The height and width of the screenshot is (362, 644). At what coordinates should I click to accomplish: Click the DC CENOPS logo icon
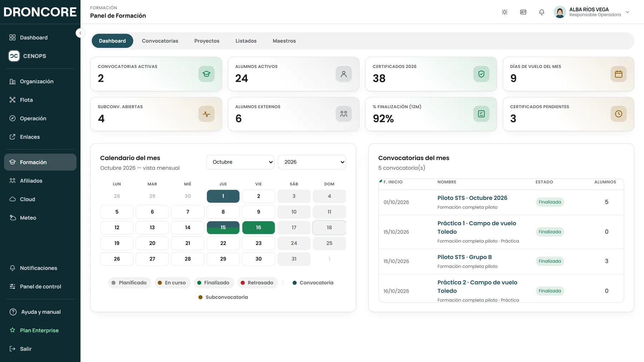tap(14, 56)
